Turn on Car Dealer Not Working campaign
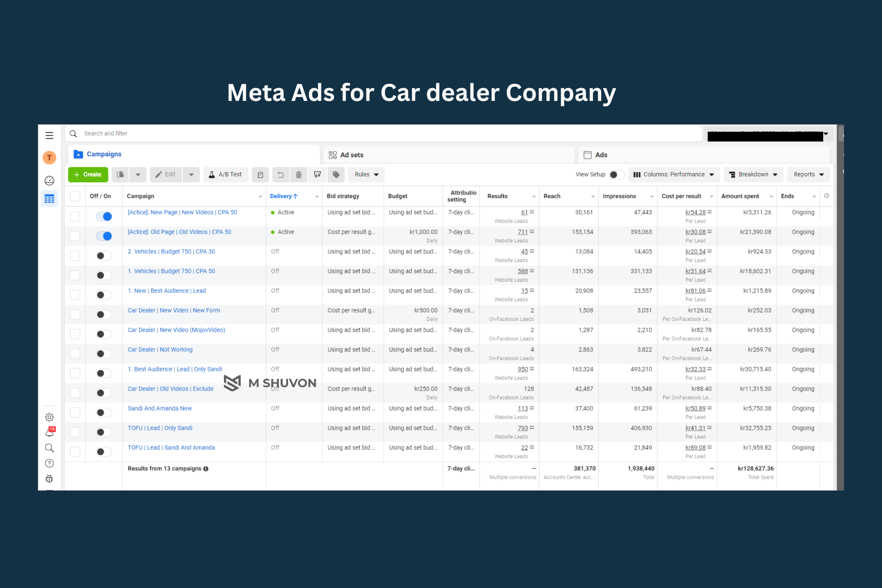 coord(104,354)
